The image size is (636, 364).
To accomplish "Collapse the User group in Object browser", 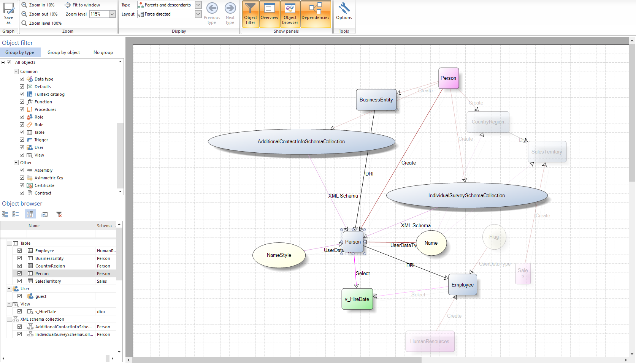I will pos(9,289).
